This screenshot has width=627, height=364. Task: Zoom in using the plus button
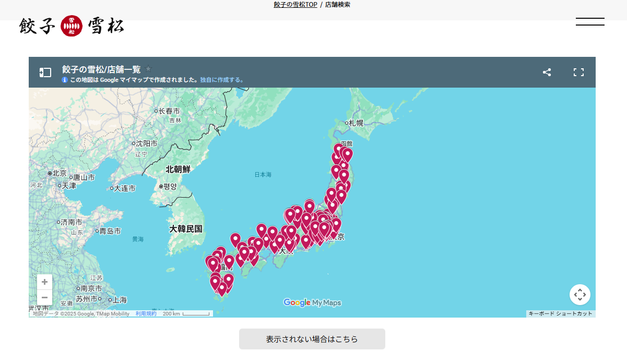pos(45,282)
